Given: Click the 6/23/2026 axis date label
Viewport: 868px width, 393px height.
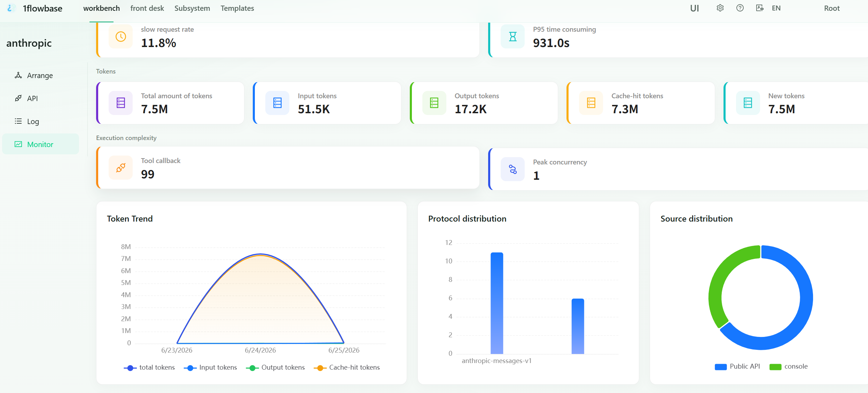Looking at the screenshot, I should click(x=177, y=350).
